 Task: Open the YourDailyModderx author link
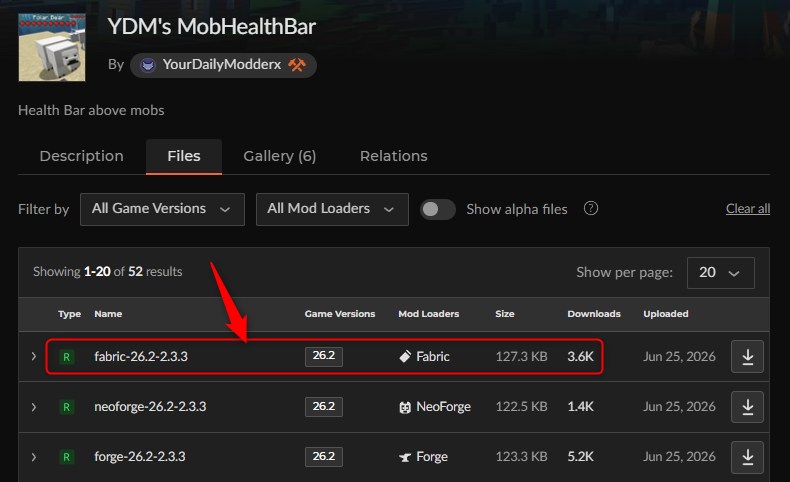[x=222, y=64]
